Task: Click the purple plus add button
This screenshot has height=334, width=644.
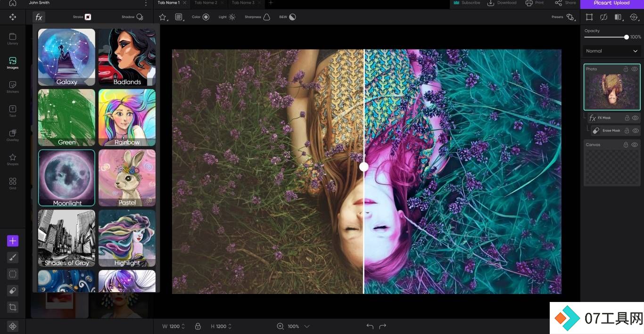Action: point(13,241)
